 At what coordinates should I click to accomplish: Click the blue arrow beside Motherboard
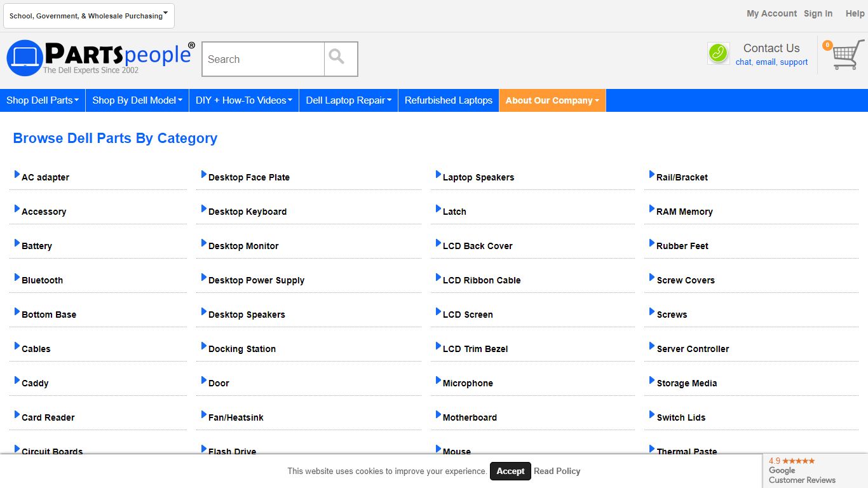(x=438, y=414)
